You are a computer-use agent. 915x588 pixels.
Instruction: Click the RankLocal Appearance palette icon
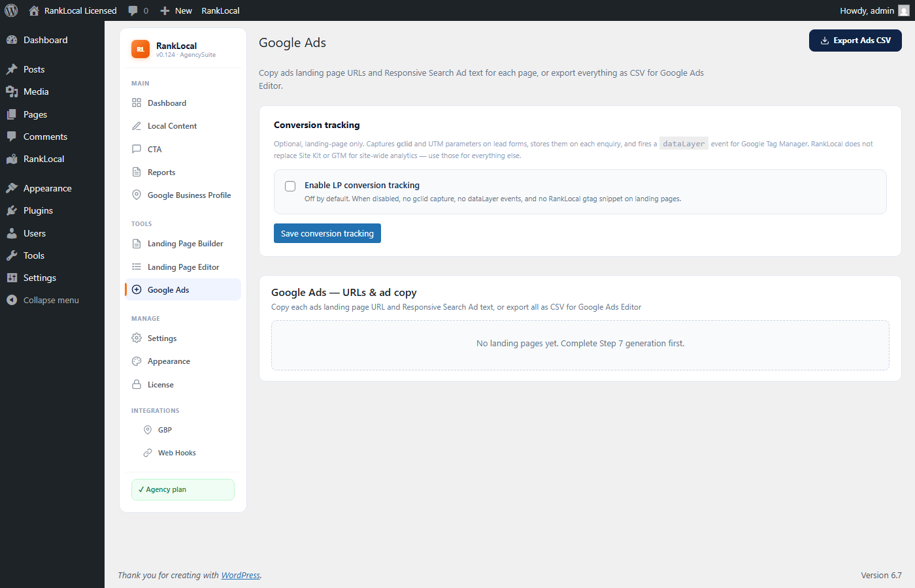137,361
